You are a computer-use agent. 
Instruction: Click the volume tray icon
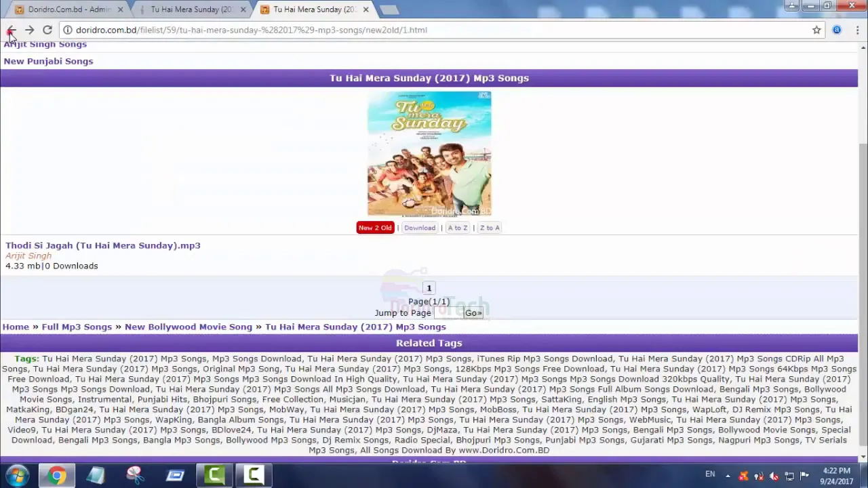774,476
